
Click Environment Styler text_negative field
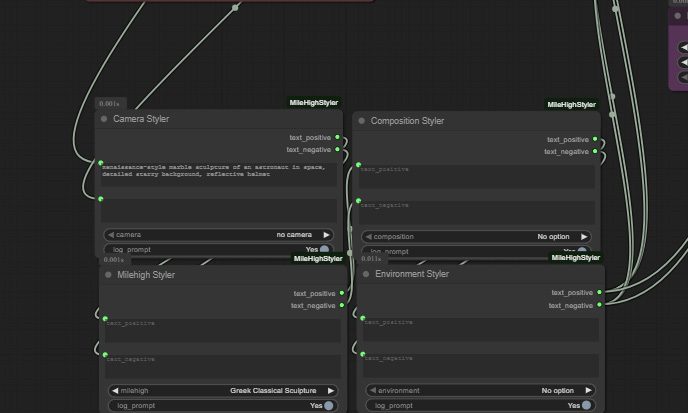(x=481, y=366)
